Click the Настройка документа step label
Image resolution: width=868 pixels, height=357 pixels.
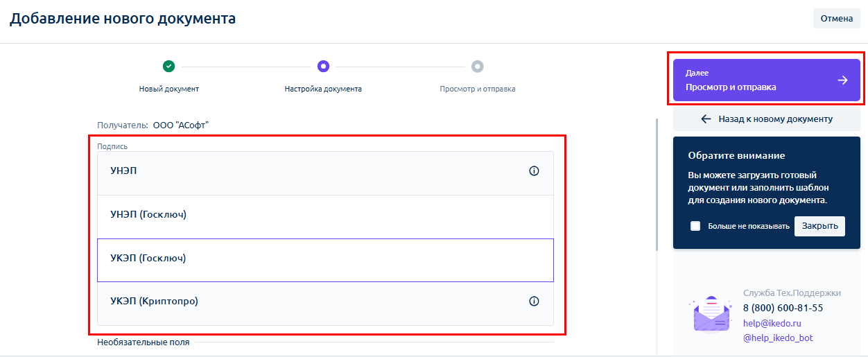click(x=323, y=89)
